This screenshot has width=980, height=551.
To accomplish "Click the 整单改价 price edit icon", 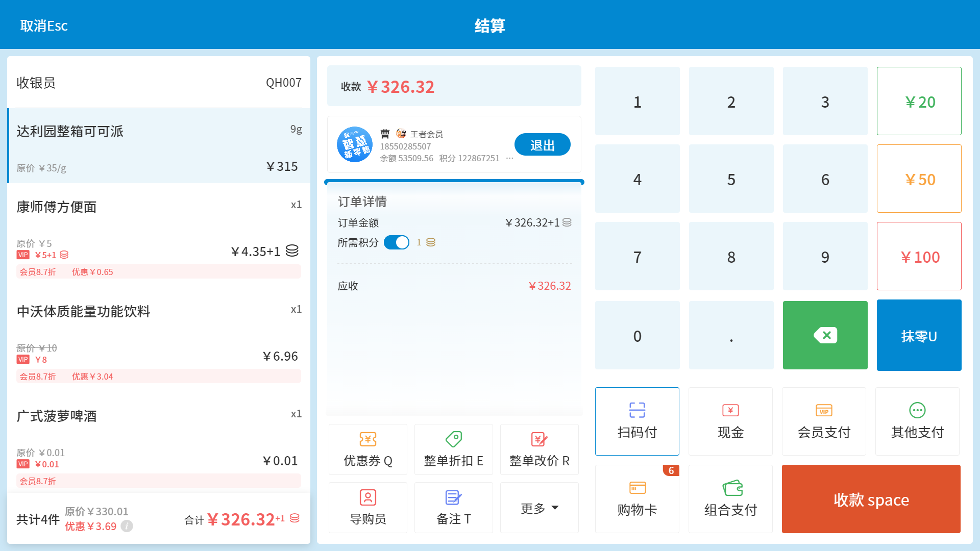I will (x=539, y=439).
